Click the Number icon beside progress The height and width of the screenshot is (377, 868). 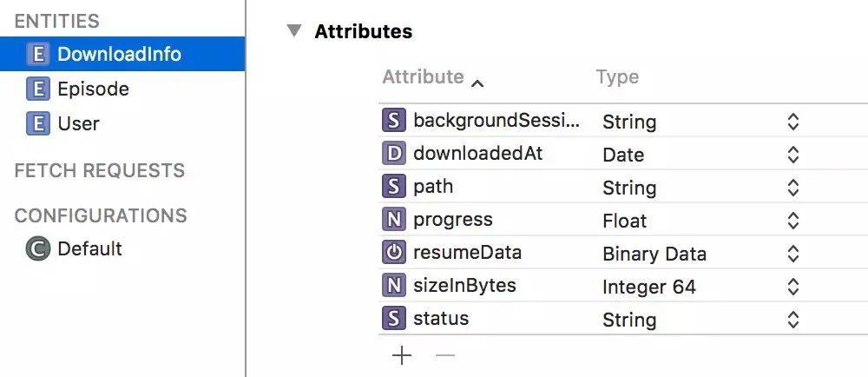(394, 221)
